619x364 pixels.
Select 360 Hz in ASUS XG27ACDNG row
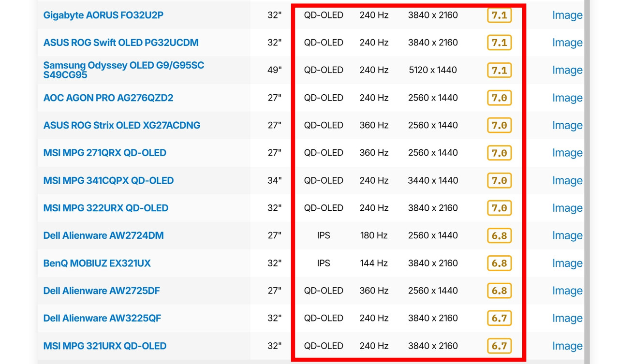coord(374,125)
